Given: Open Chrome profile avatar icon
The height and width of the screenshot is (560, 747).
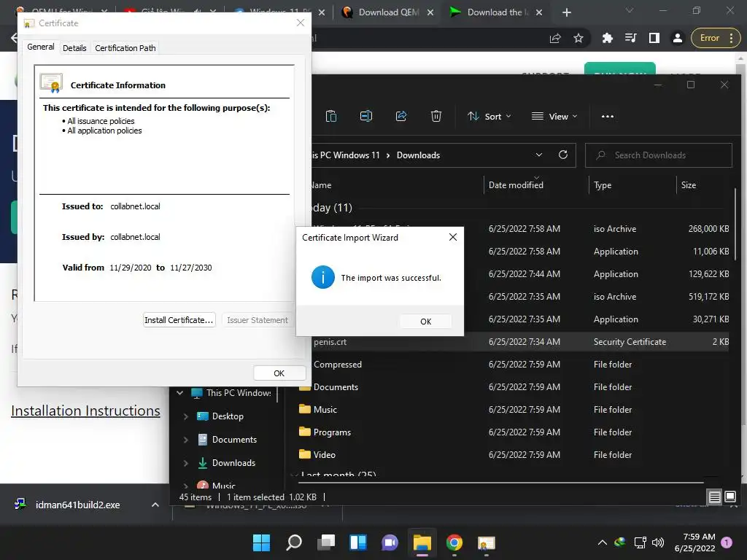Looking at the screenshot, I should (x=678, y=38).
